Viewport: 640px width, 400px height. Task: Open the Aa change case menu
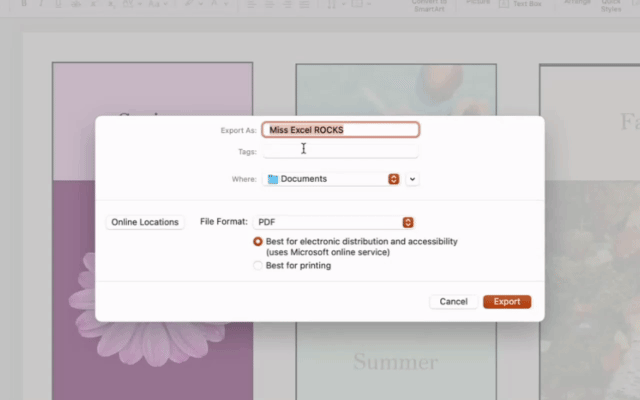click(x=157, y=4)
